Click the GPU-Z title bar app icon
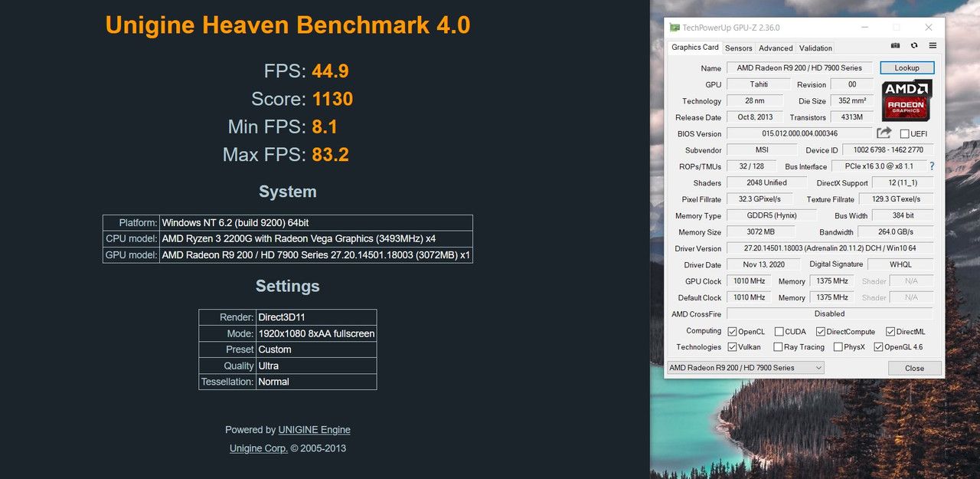 coord(675,28)
